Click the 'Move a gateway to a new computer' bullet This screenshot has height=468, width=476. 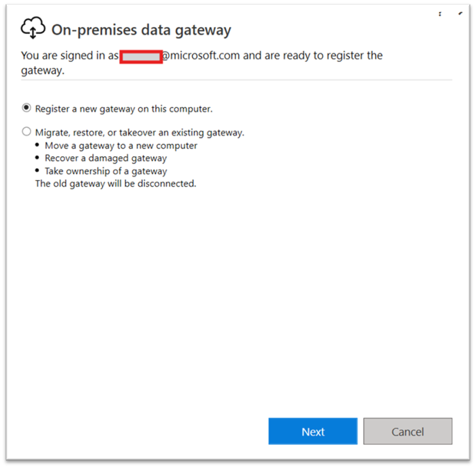point(121,146)
